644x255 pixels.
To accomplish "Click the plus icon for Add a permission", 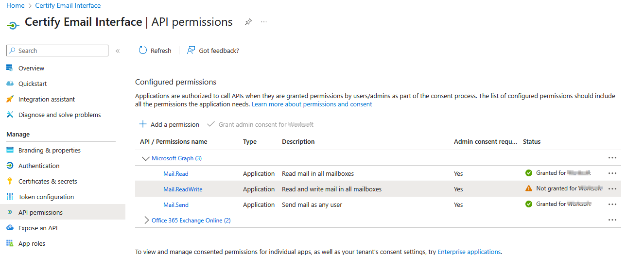I will pos(143,124).
